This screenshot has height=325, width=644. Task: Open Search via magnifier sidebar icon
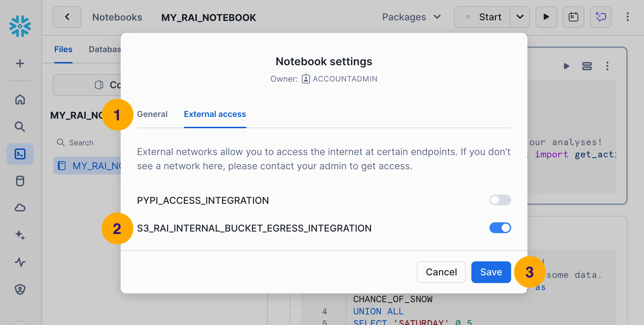[20, 127]
